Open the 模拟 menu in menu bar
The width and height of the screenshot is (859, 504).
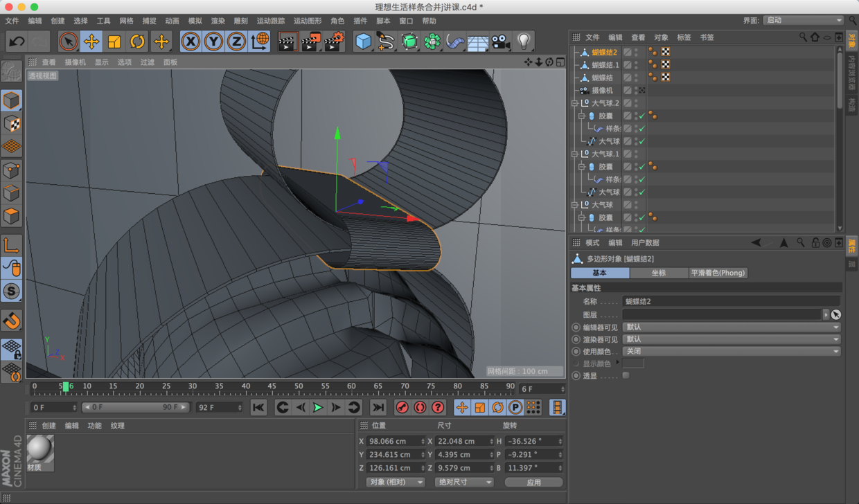[x=195, y=21]
